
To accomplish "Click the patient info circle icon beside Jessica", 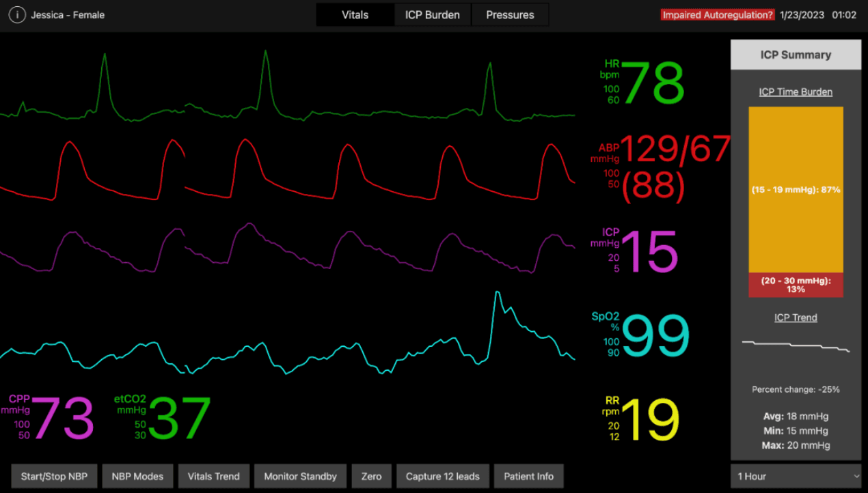I will 17,14.
